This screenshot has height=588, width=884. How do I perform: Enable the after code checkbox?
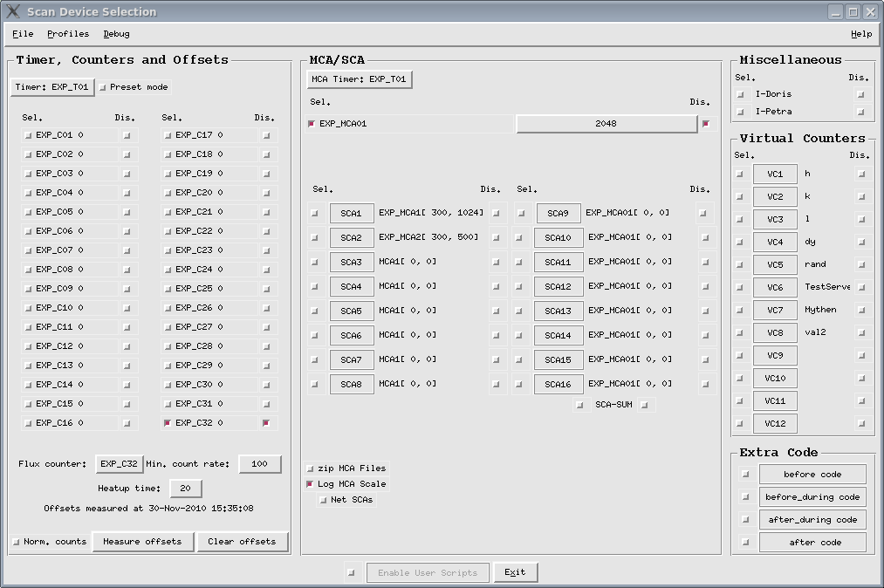745,543
